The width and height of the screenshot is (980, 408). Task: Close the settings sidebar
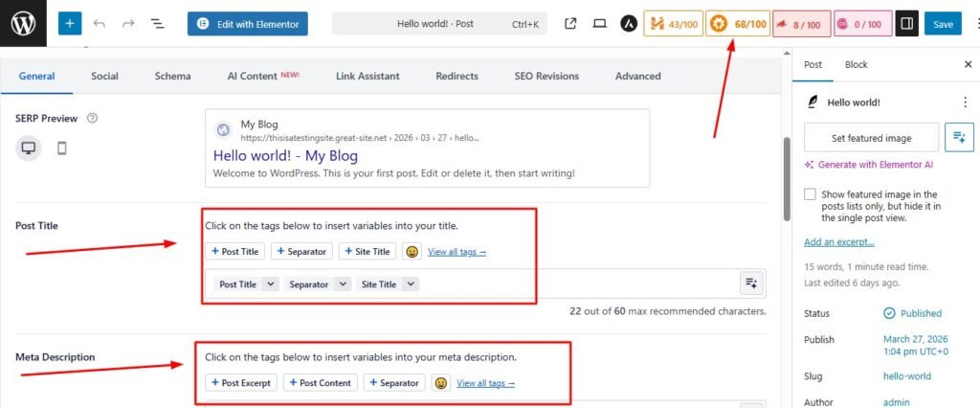click(969, 64)
